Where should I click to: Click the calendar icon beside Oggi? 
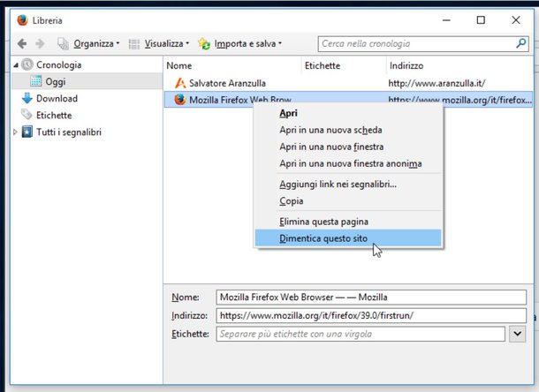(36, 81)
